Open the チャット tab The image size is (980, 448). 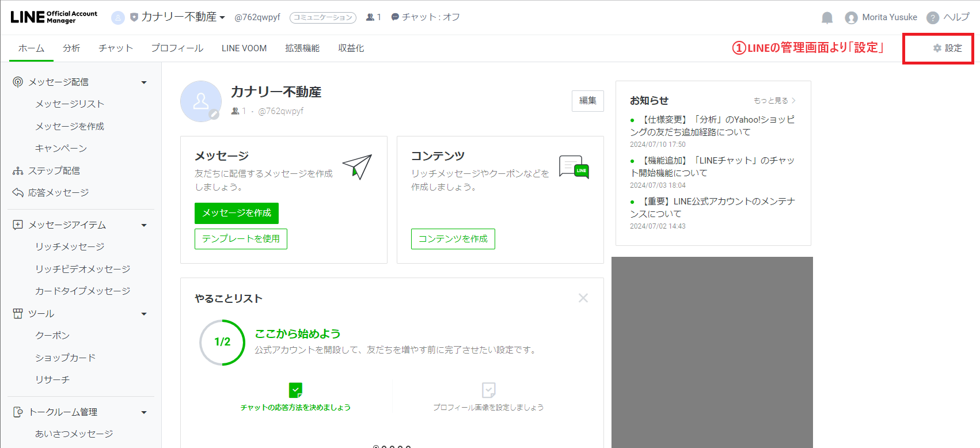pos(116,48)
